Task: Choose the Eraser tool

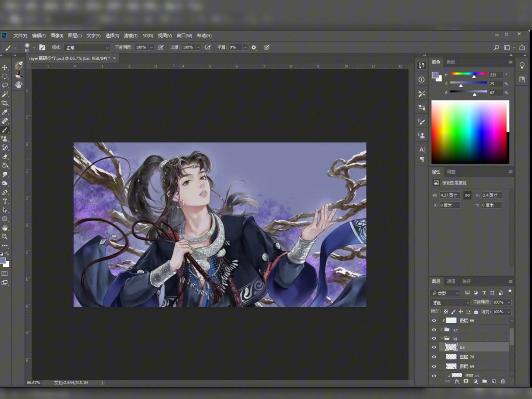Action: (5, 157)
